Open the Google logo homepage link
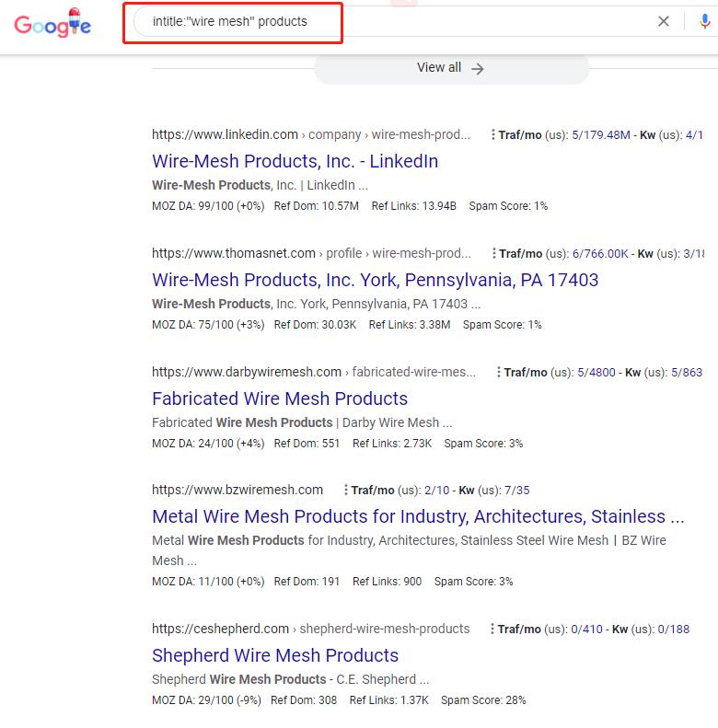 [x=52, y=23]
